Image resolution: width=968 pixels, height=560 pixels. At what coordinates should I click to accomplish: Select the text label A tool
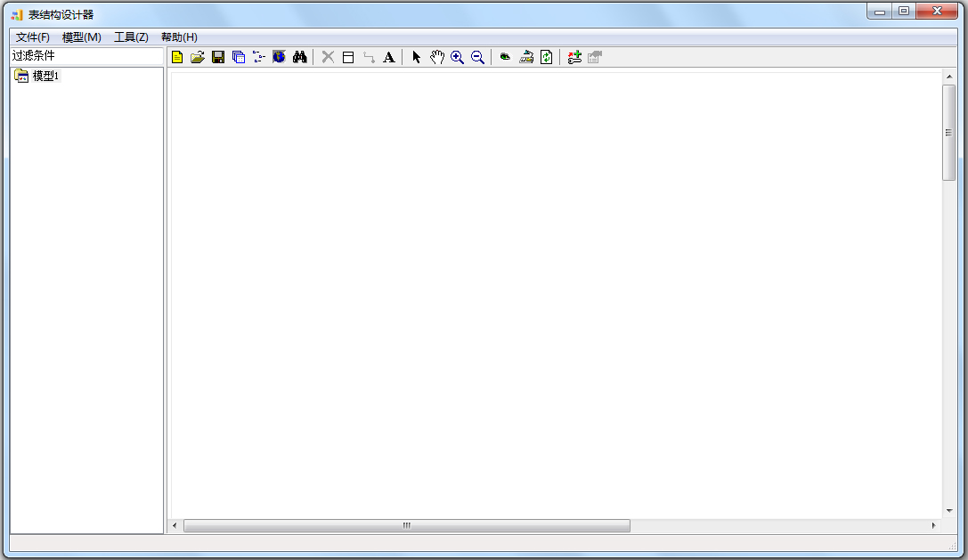[389, 57]
